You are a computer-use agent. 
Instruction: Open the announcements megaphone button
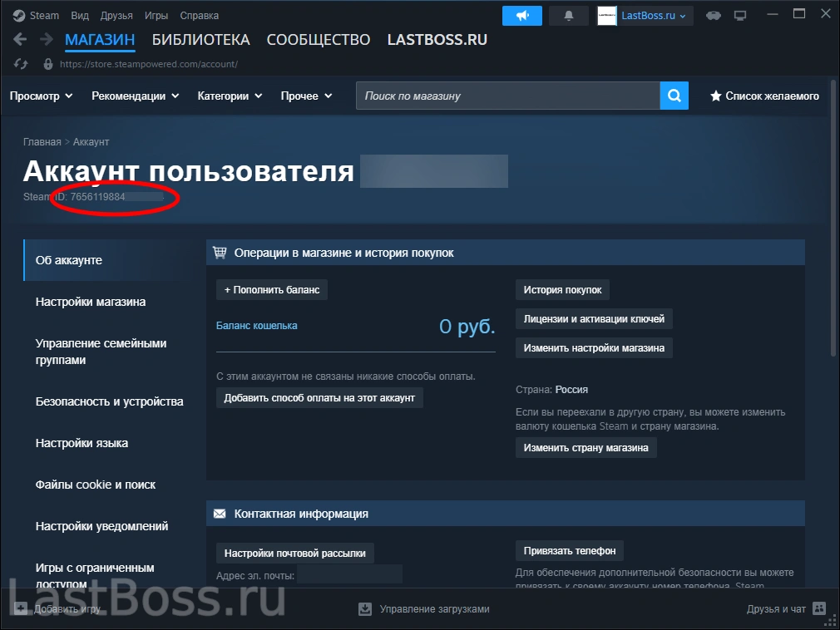pos(521,15)
